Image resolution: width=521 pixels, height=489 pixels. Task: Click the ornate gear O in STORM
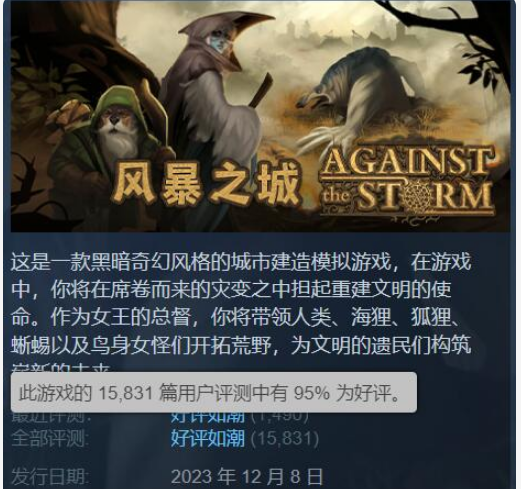click(x=418, y=197)
